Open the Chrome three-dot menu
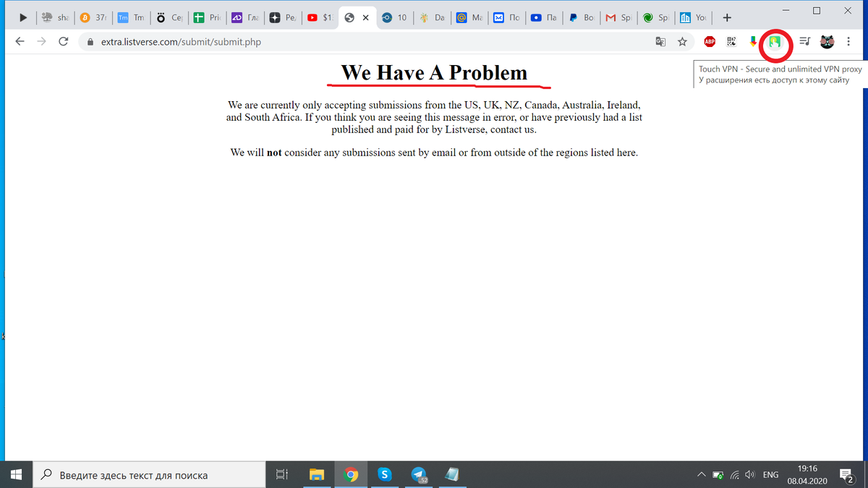Screen dimensions: 868x488 point(848,42)
